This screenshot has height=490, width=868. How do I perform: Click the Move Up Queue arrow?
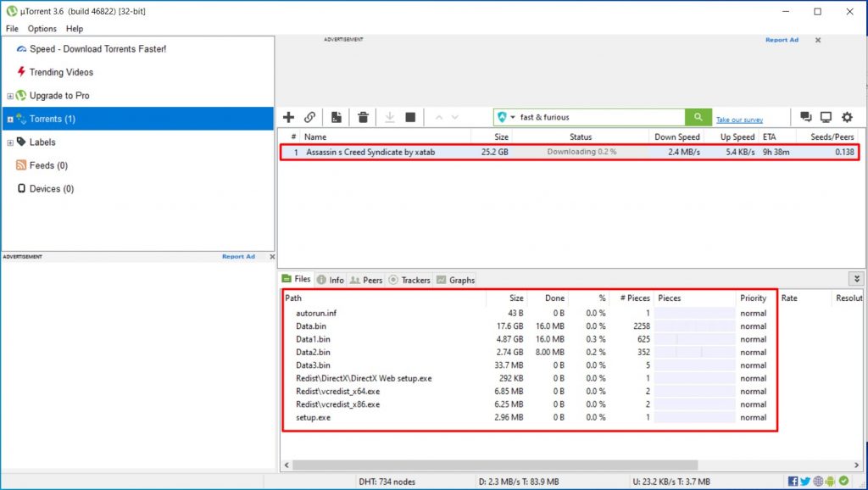click(439, 117)
